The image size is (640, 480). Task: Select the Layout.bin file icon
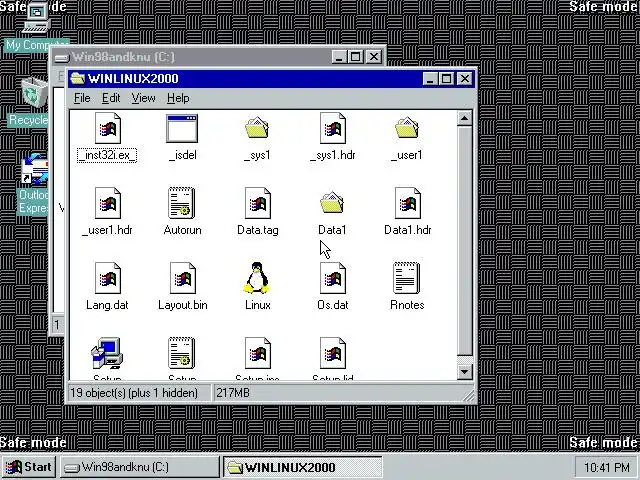(x=183, y=278)
